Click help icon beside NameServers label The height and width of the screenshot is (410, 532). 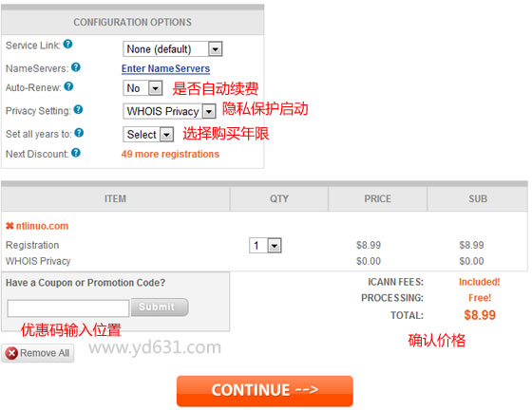(x=76, y=67)
